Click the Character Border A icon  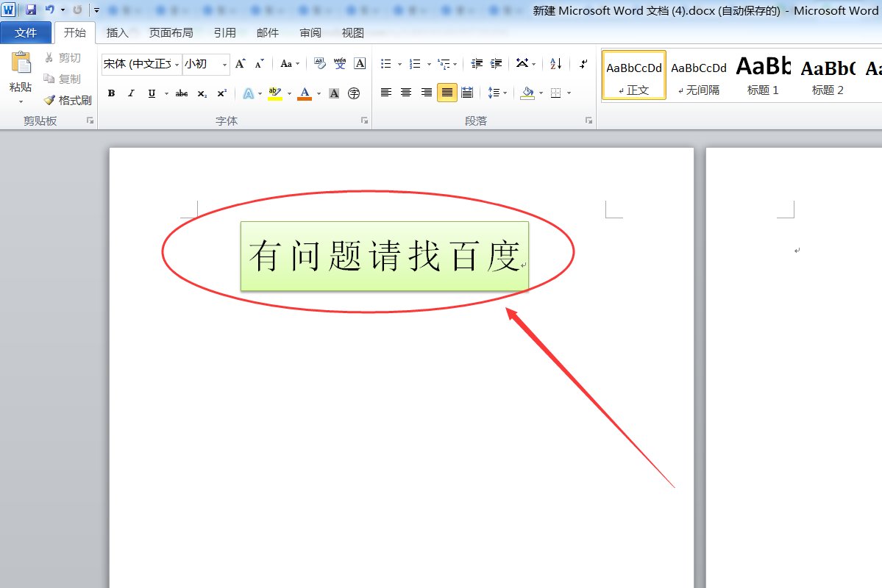[360, 63]
